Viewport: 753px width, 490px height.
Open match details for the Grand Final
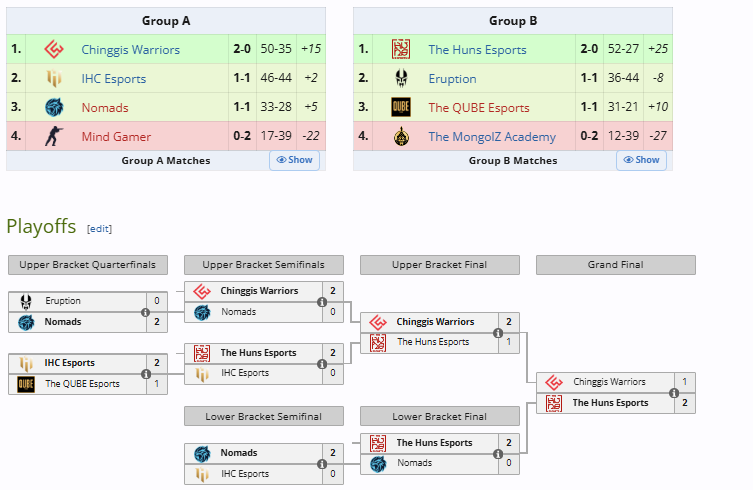(x=674, y=393)
